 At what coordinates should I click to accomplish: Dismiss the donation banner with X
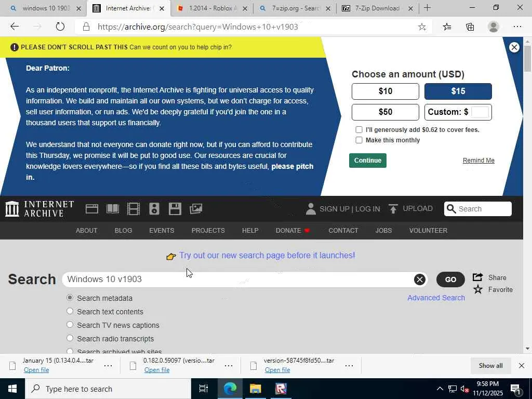point(514,47)
